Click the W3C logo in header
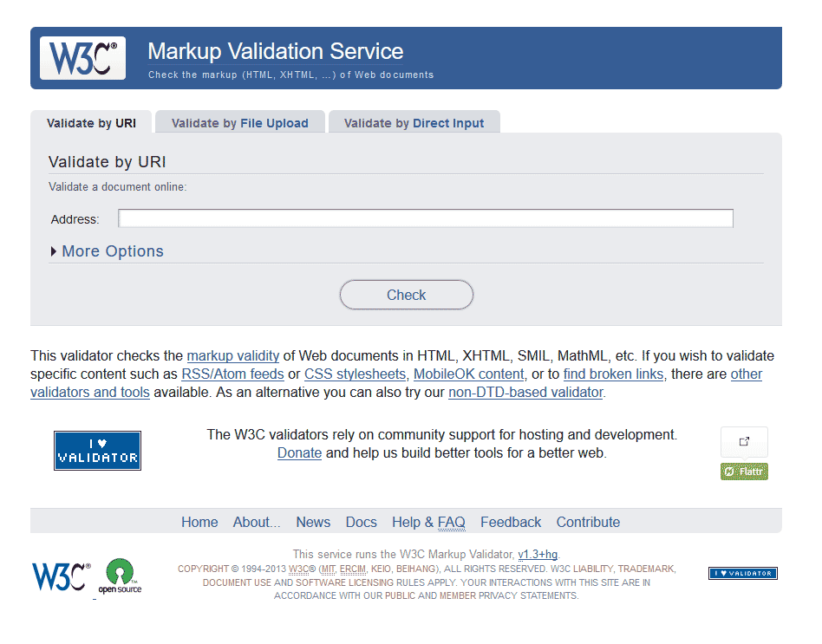822x644 pixels. (x=82, y=58)
